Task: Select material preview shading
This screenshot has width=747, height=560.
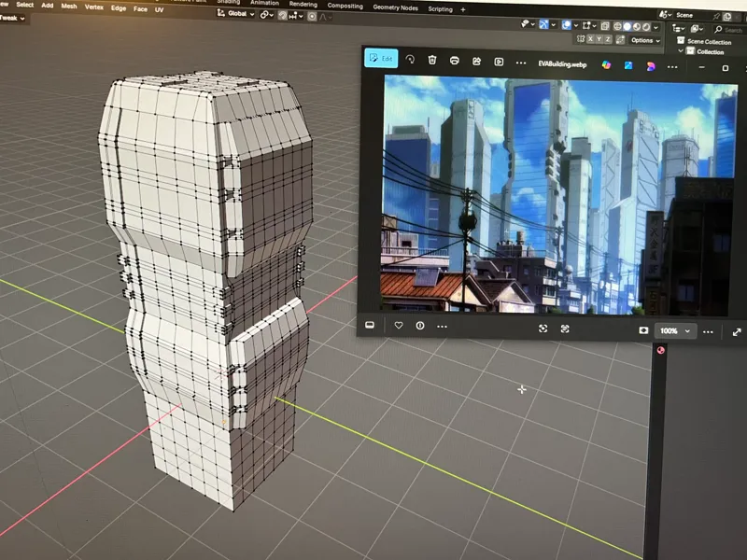Action: tap(637, 27)
